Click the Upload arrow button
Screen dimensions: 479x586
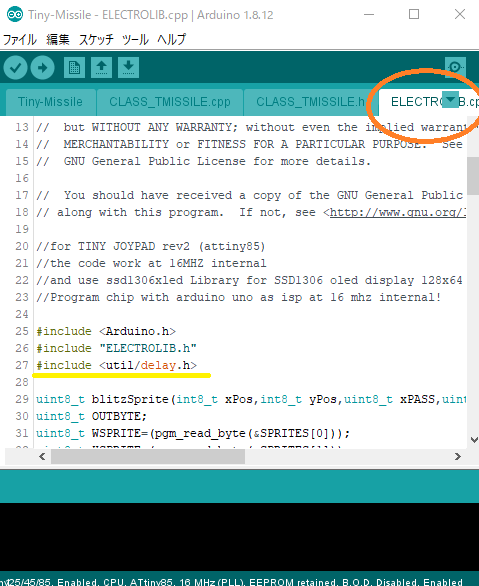pos(43,68)
